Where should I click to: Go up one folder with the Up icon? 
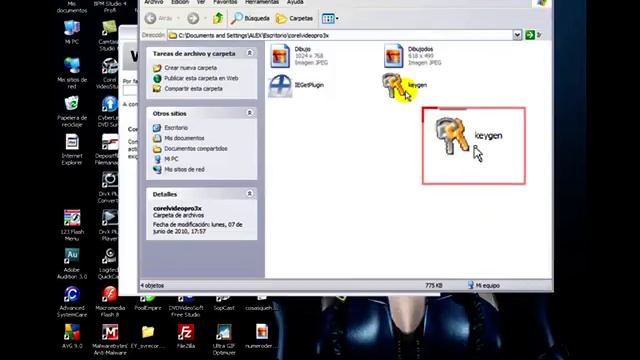click(x=218, y=18)
